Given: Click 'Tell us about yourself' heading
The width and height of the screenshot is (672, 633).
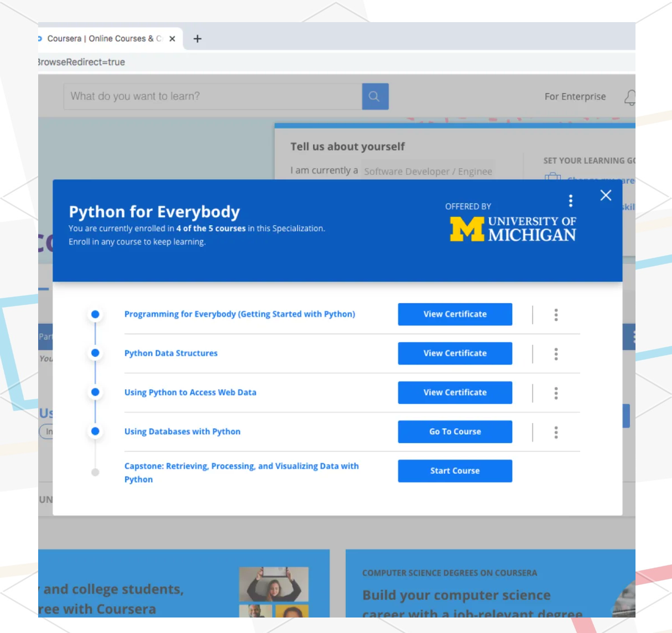Looking at the screenshot, I should point(347,147).
